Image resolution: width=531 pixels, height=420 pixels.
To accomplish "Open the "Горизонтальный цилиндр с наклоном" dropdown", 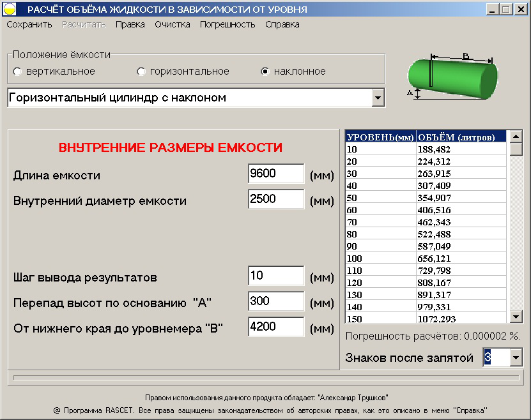I will point(379,98).
